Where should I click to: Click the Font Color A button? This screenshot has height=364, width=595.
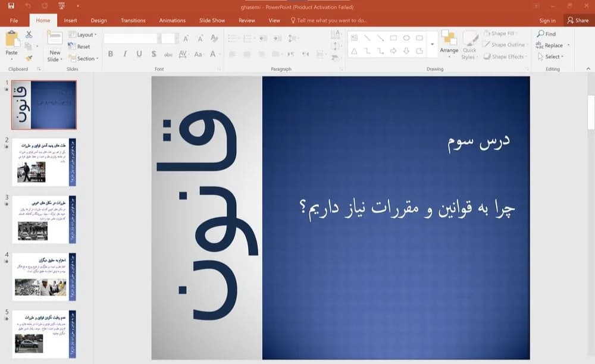[x=213, y=54]
